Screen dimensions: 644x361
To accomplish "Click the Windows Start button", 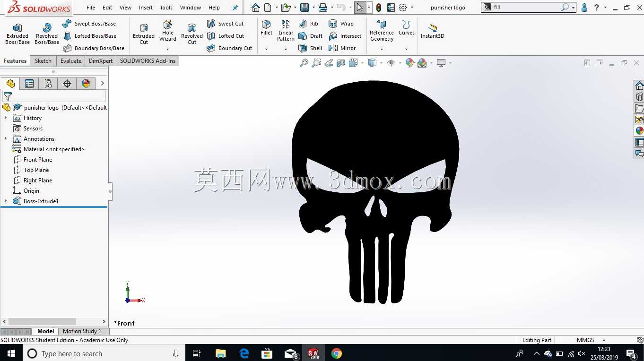I will [x=11, y=353].
